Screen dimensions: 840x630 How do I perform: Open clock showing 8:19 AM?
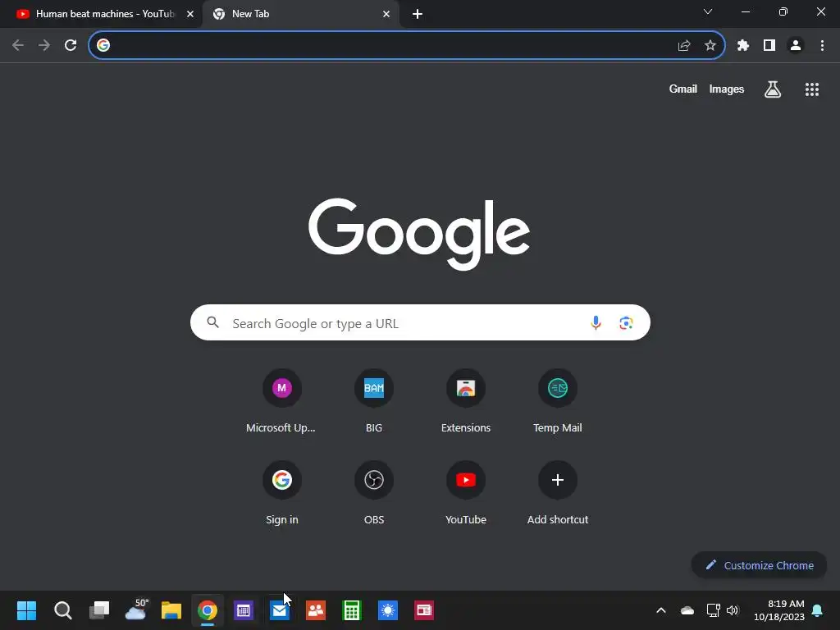coord(779,610)
